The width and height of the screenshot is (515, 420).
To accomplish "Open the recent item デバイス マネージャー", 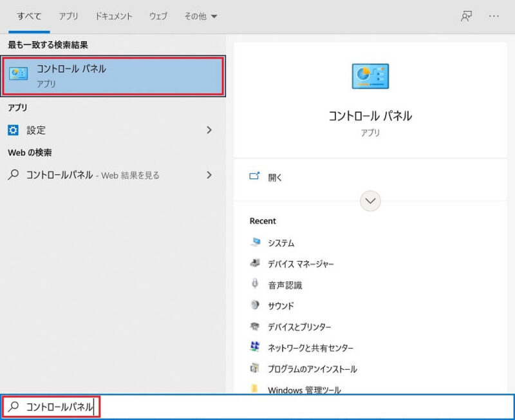I will point(301,264).
